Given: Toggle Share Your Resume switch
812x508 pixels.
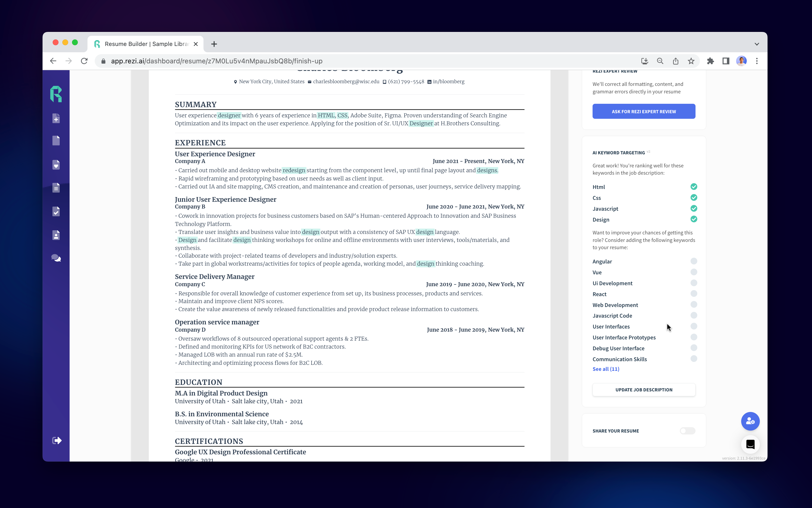Looking at the screenshot, I should [x=688, y=431].
